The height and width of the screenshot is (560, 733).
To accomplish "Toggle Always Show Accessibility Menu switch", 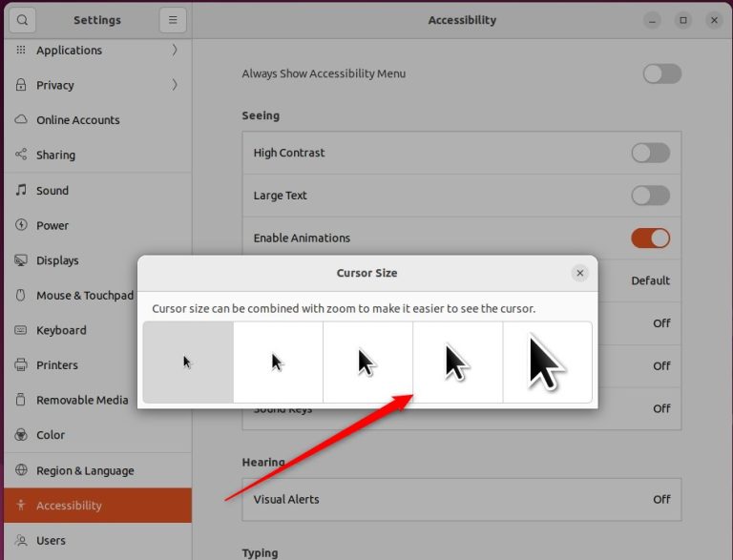I will tap(661, 73).
